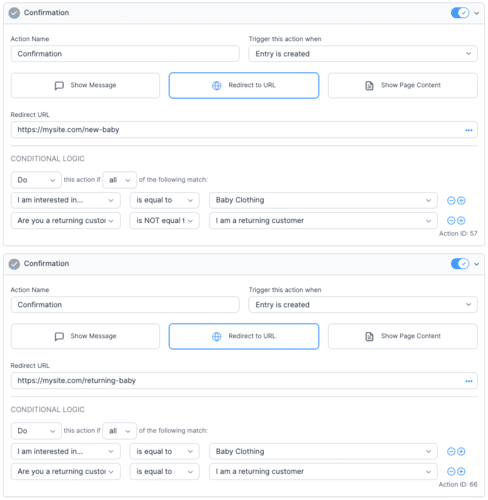This screenshot has height=500, width=488.
Task: Open the 'is equal to' dropdown of action 57's first row
Action: pyautogui.click(x=165, y=200)
